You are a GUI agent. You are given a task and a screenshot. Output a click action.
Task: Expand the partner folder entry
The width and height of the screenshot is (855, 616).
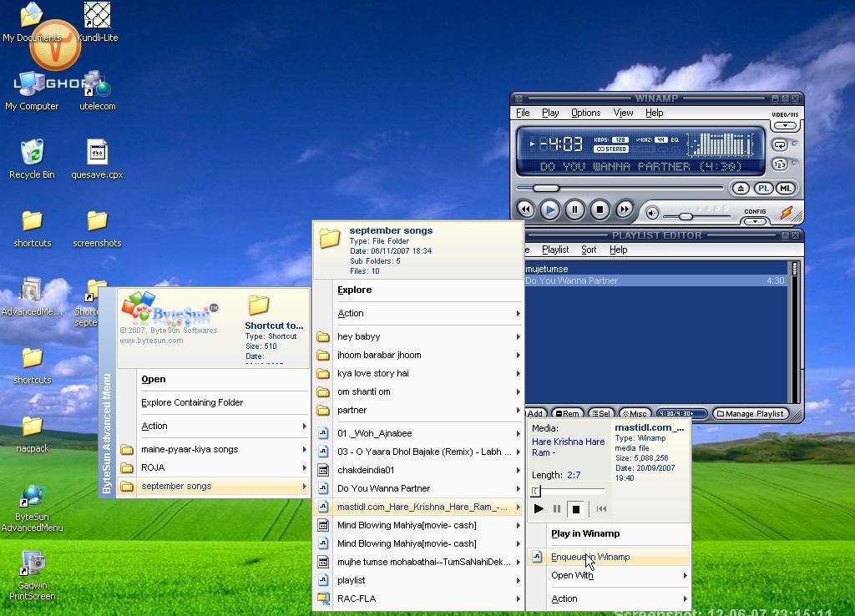pos(418,410)
